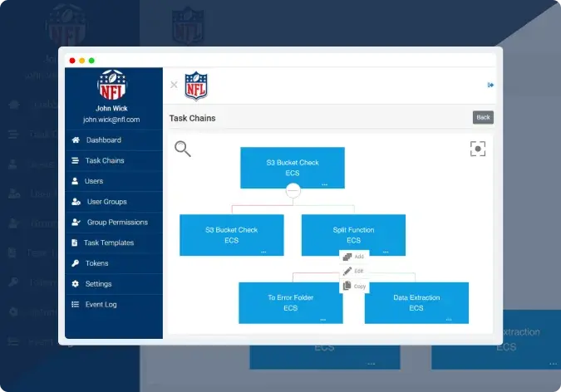Image resolution: width=561 pixels, height=392 pixels.
Task: Click the fit-to-screen focus icon
Action: tap(477, 149)
